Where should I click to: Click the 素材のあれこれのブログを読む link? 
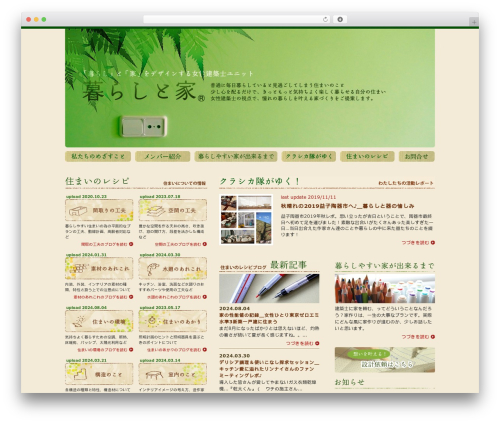pyautogui.click(x=101, y=297)
